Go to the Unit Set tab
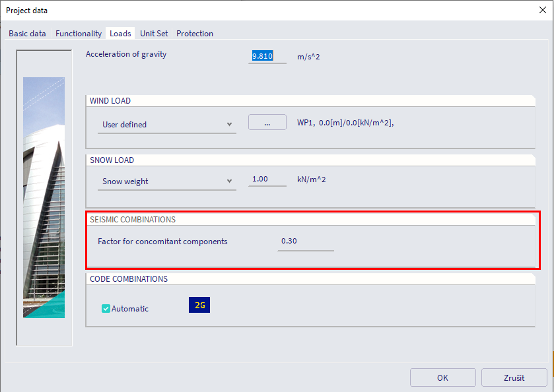Image resolution: width=554 pixels, height=392 pixels. [154, 34]
